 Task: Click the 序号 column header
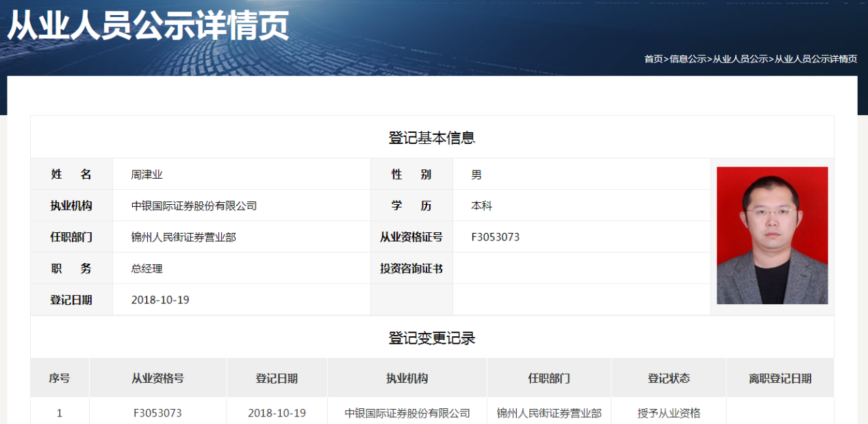point(59,378)
